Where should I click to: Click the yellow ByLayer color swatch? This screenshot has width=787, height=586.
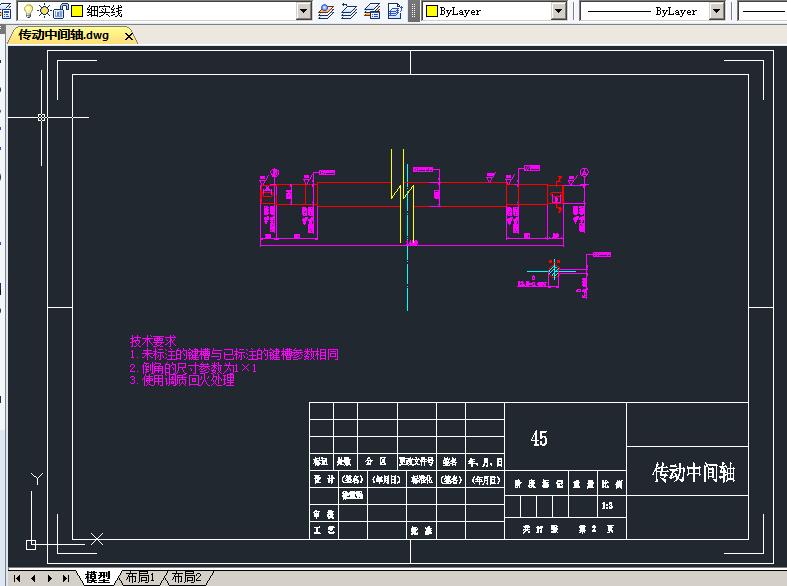coord(432,11)
